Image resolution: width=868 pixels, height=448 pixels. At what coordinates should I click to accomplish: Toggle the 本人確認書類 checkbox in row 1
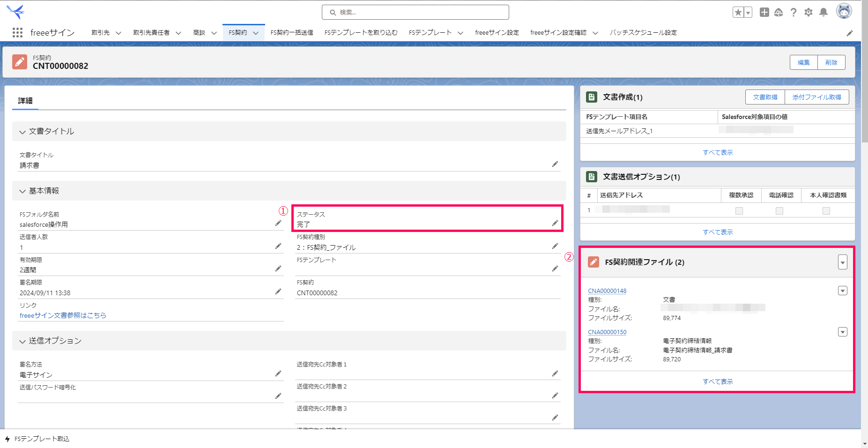pyautogui.click(x=826, y=211)
